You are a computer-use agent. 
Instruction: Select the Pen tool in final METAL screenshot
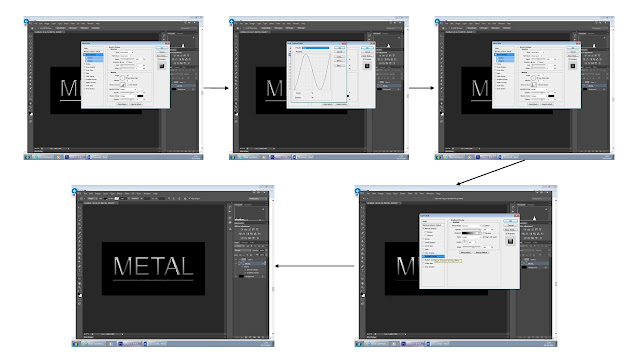coord(80,266)
